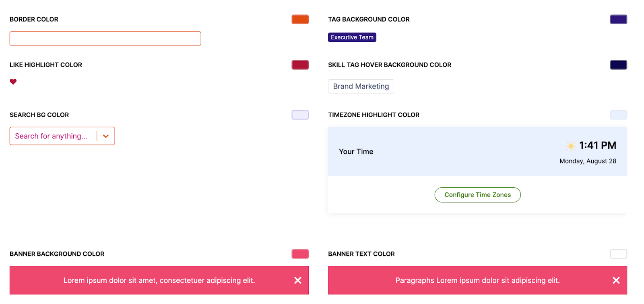This screenshot has height=304, width=644.
Task: Click the red heart like icon
Action: pos(13,82)
